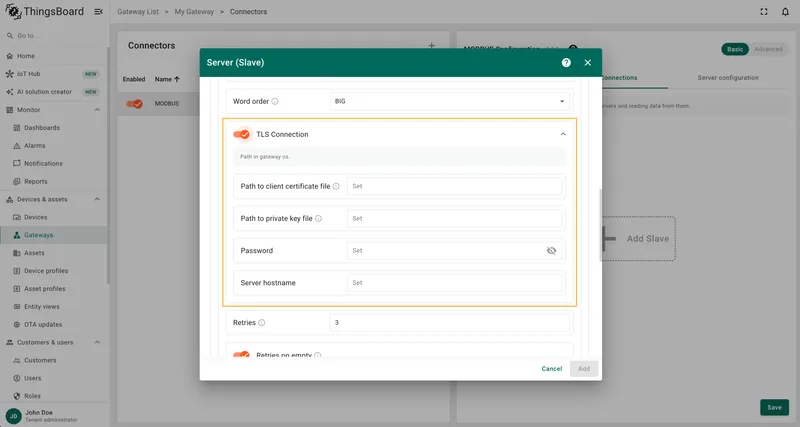Focus the Retries value field
Screen dimensions: 800x427
tap(449, 322)
